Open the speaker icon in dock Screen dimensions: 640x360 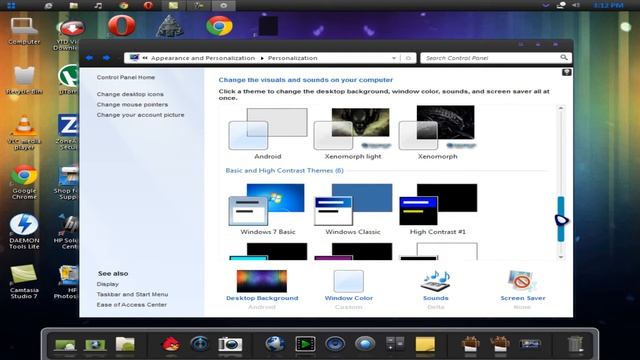pyautogui.click(x=335, y=344)
